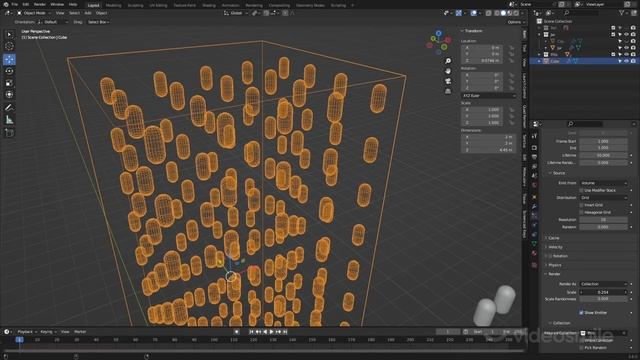640x360 pixels.
Task: Open the Add menu in viewport header
Action: click(x=88, y=13)
